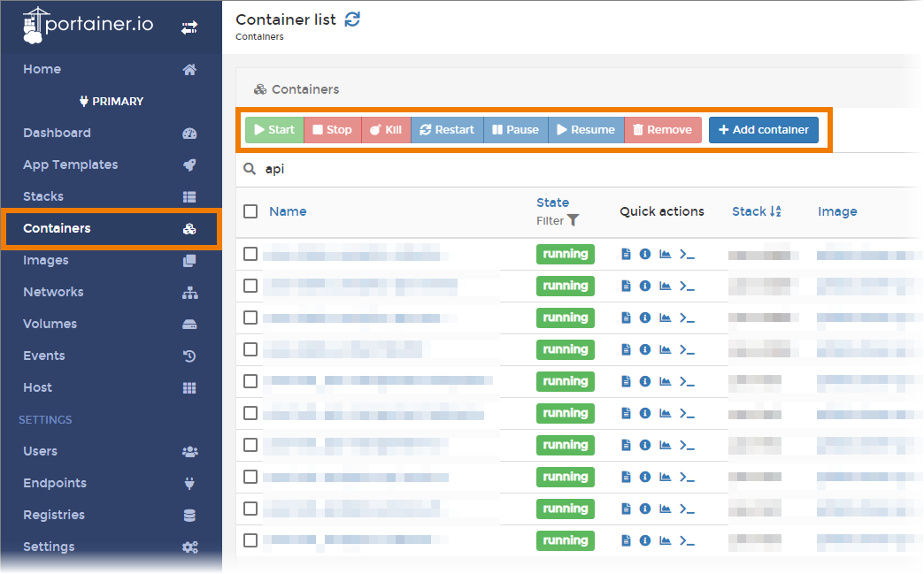Click the Networks sitemap icon in the sidebar
Image resolution: width=924 pixels, height=574 pixels.
coord(189,292)
